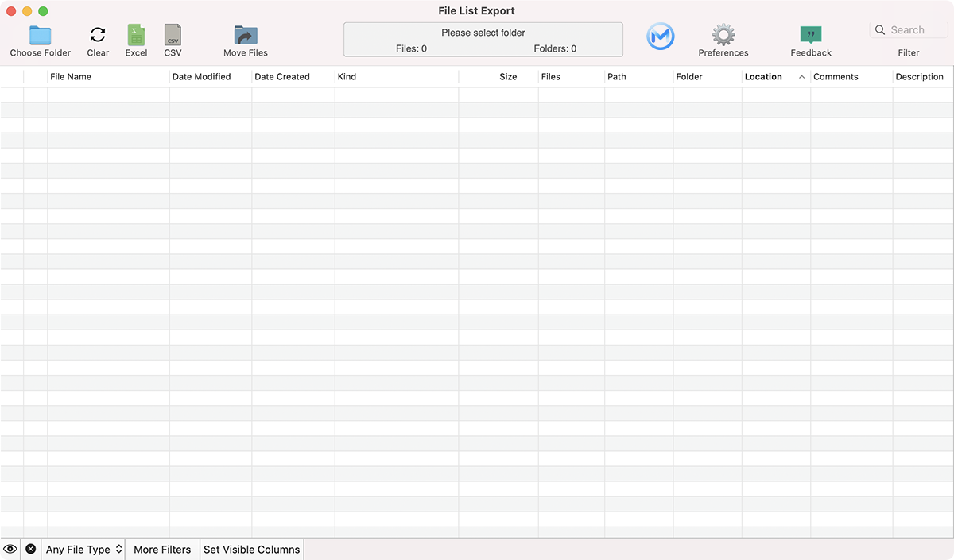
Task: Click the green maximize window button
Action: point(43,11)
